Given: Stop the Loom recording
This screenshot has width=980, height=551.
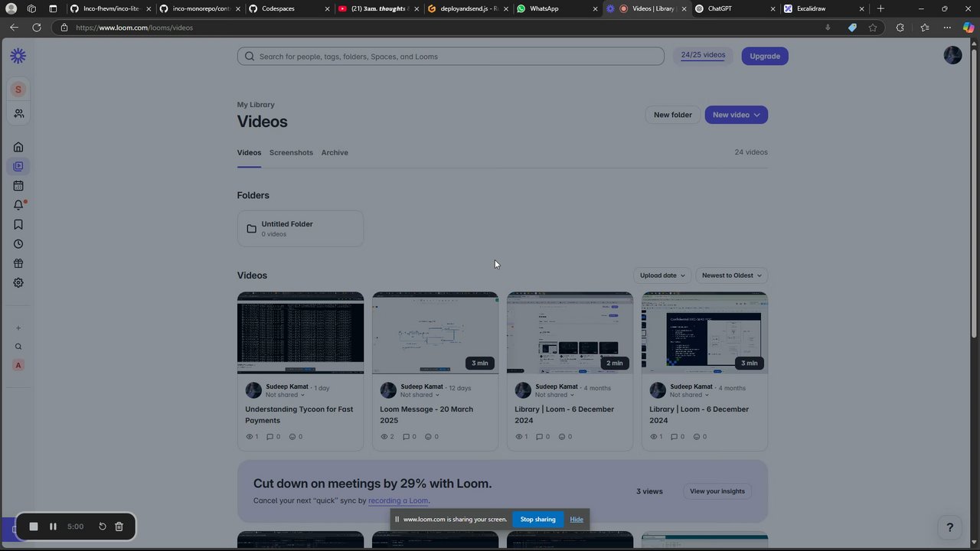Looking at the screenshot, I should pyautogui.click(x=34, y=527).
